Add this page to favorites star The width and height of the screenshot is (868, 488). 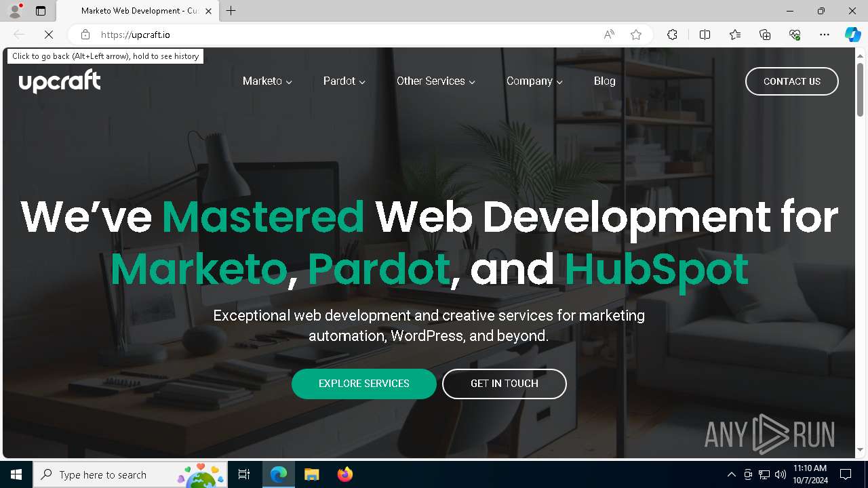click(636, 35)
